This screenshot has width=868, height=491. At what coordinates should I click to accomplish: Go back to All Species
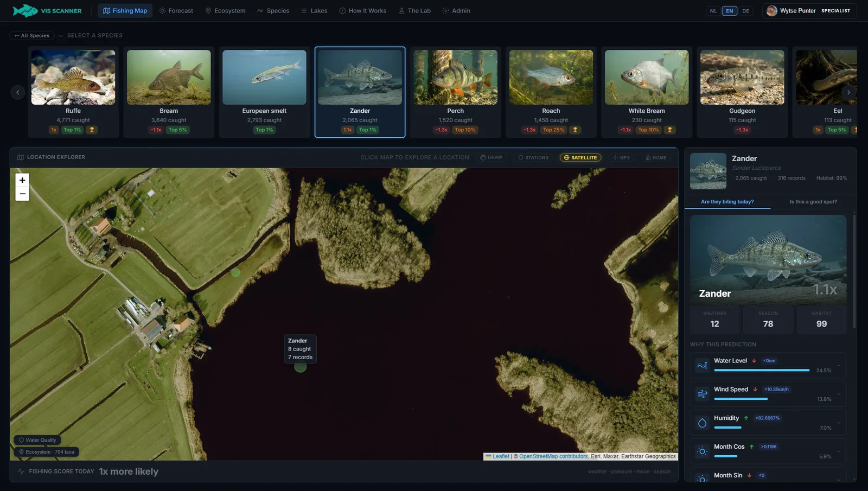click(x=32, y=35)
